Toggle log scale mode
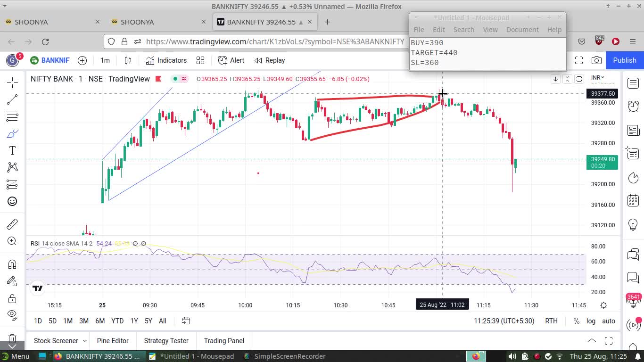This screenshot has height=362, width=644. pos(591,321)
